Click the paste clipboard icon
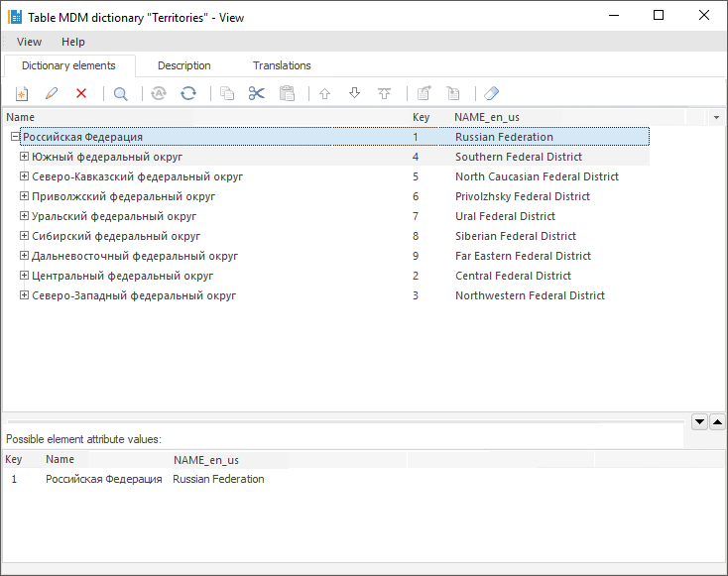This screenshot has height=576, width=728. (287, 94)
